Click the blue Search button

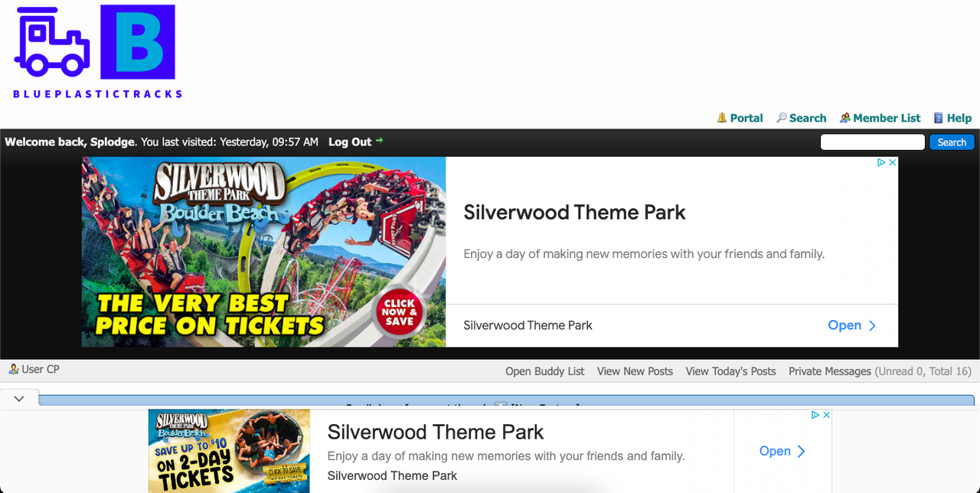click(952, 142)
